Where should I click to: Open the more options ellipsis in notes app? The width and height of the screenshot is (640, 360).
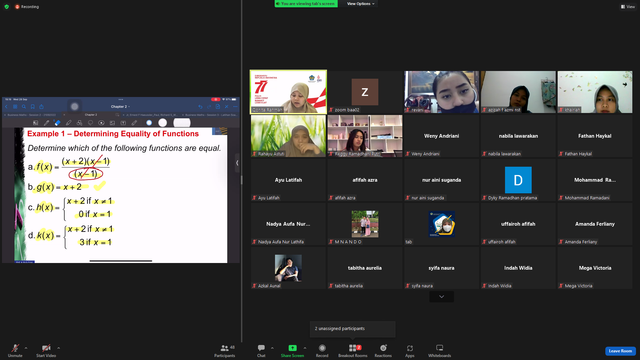pos(235,107)
